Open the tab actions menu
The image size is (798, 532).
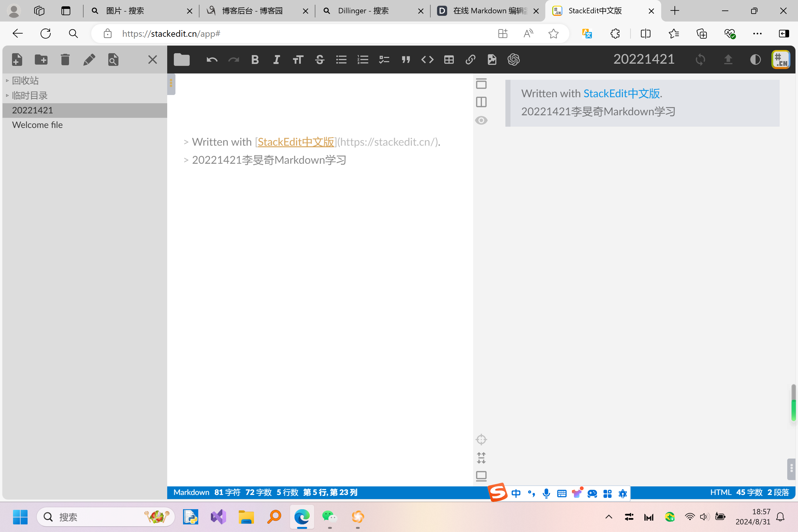click(66, 11)
